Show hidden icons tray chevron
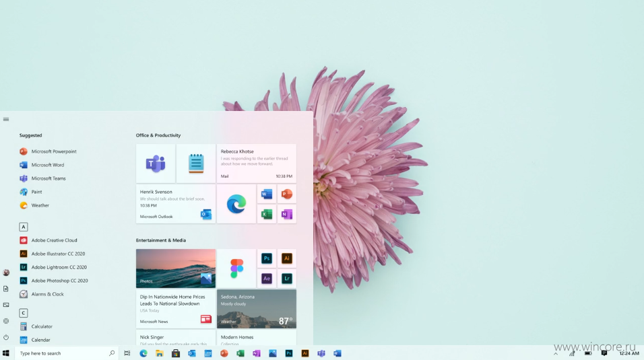The height and width of the screenshot is (360, 644). [556, 353]
